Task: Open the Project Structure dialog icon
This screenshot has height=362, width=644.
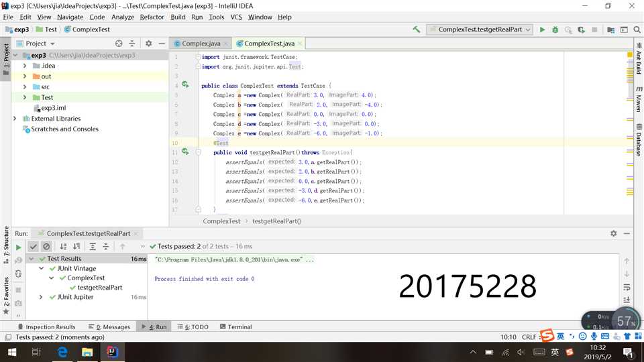Action: pos(610,29)
